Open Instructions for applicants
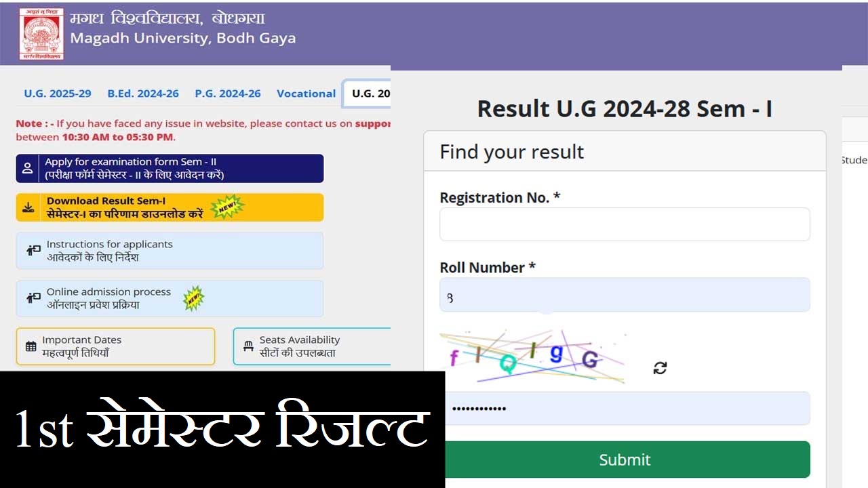 click(x=170, y=251)
